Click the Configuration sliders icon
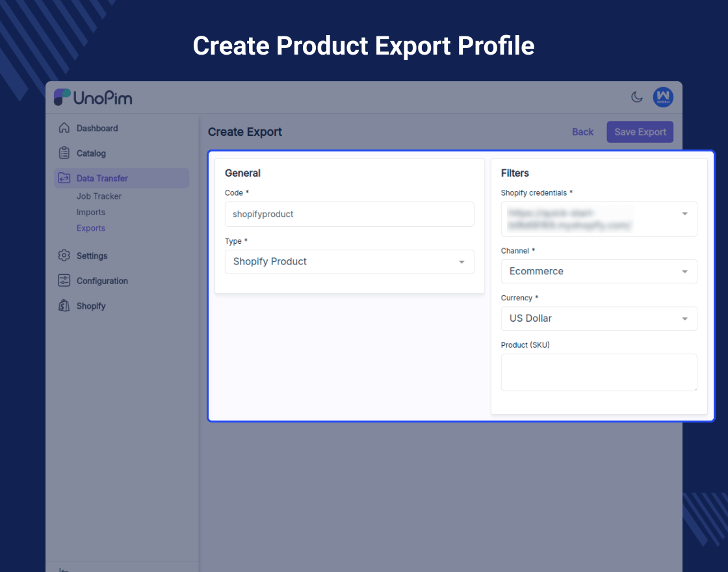The height and width of the screenshot is (572, 728). pos(64,281)
